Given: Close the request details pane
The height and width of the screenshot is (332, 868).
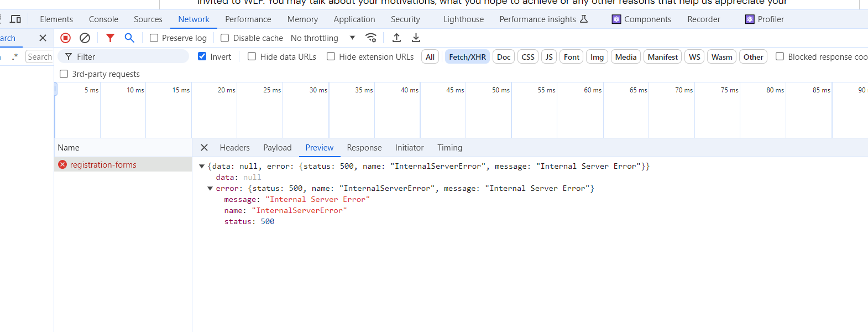Looking at the screenshot, I should tap(204, 148).
